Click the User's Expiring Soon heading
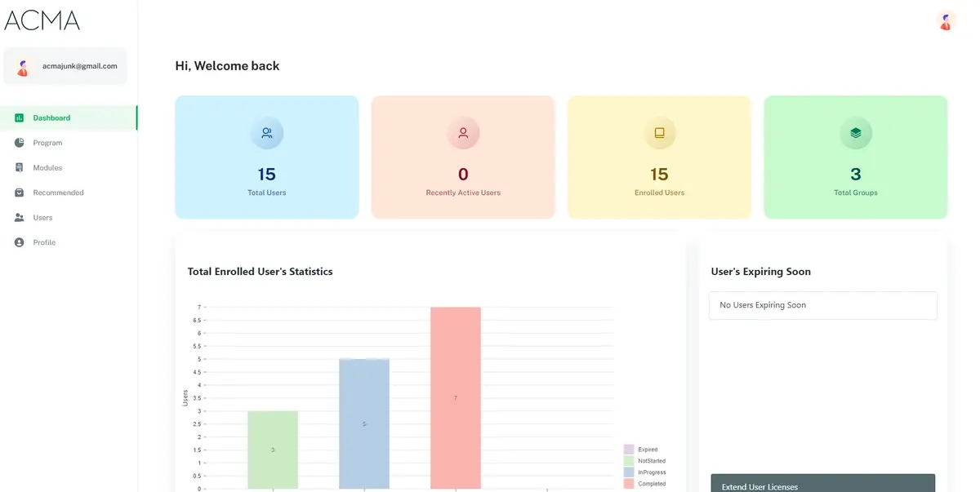Viewport: 980px width, 492px height. point(761,272)
